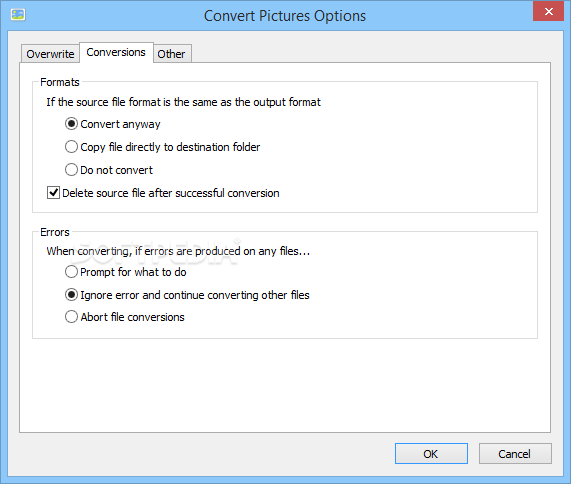Switch to the Overwrite tab
Image resolution: width=571 pixels, height=484 pixels.
click(50, 54)
